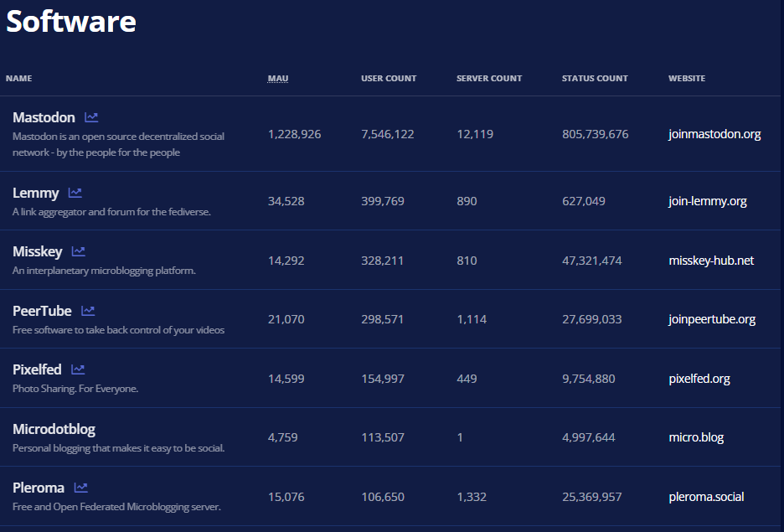Click Mastodon's MAU value 1,228,926
Image resolution: width=784 pixels, height=532 pixels.
point(295,134)
